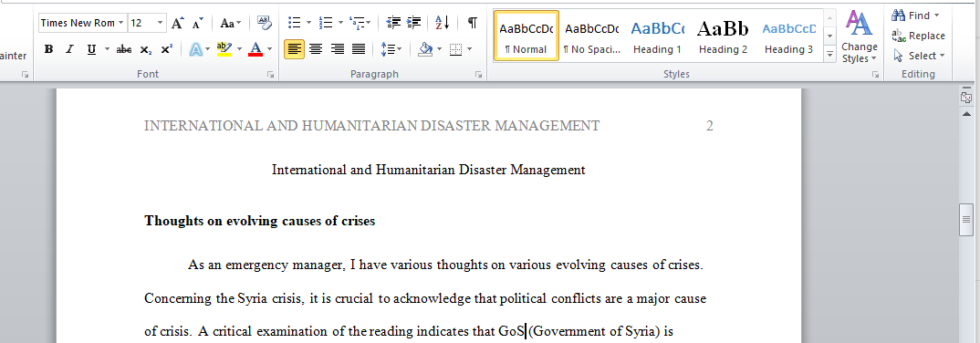Open the font name combo box
The height and width of the screenshot is (343, 980).
(x=82, y=23)
